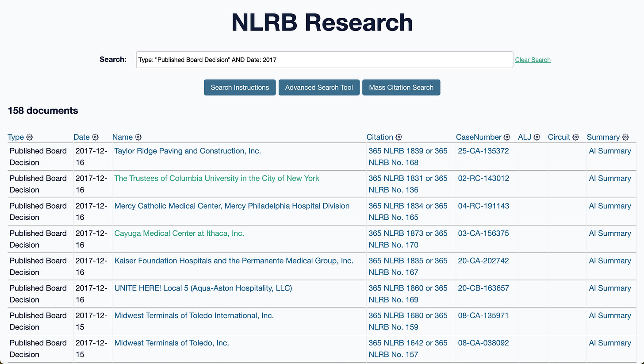This screenshot has width=644, height=364.
Task: Open Mercy Catholic Medical Center case
Action: 232,206
